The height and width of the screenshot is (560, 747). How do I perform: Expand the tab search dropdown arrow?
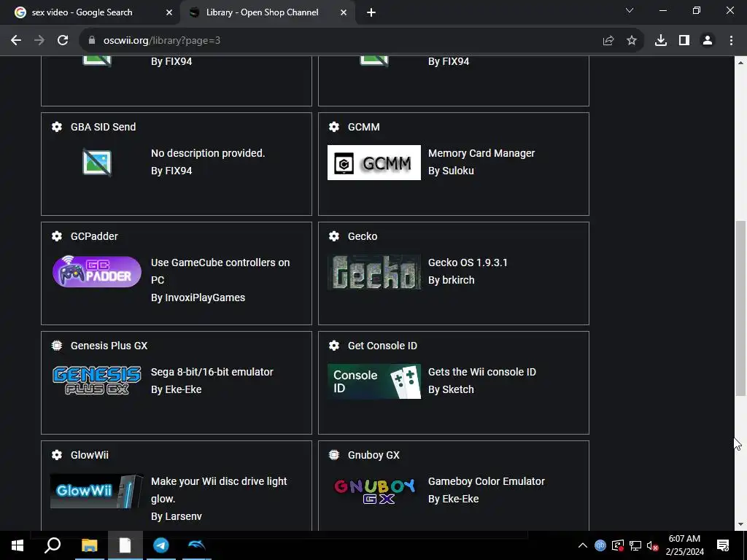[x=630, y=10]
